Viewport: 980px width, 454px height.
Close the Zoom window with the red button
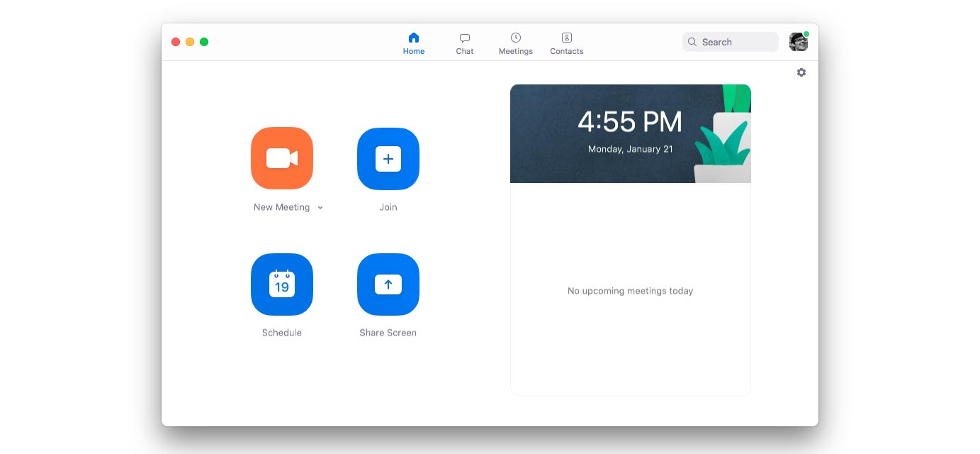[176, 42]
